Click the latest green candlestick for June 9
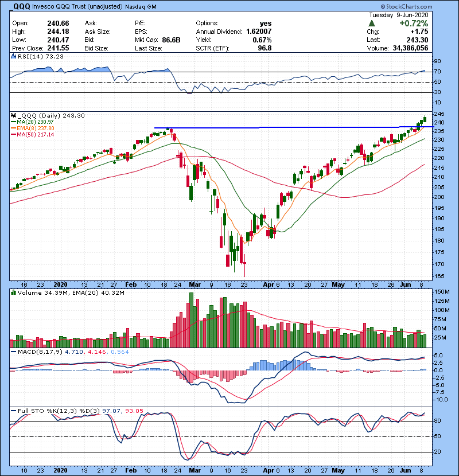Screen dimensions: 459x476 tap(425, 119)
